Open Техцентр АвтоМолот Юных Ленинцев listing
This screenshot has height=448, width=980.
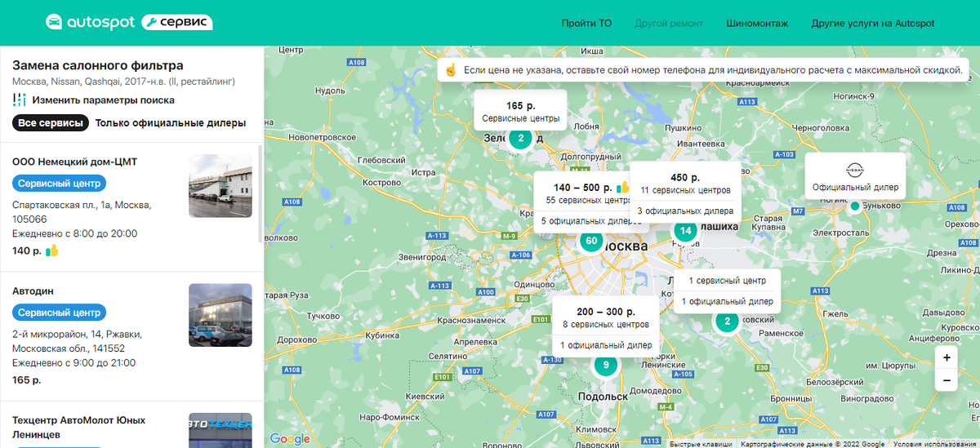point(79,427)
